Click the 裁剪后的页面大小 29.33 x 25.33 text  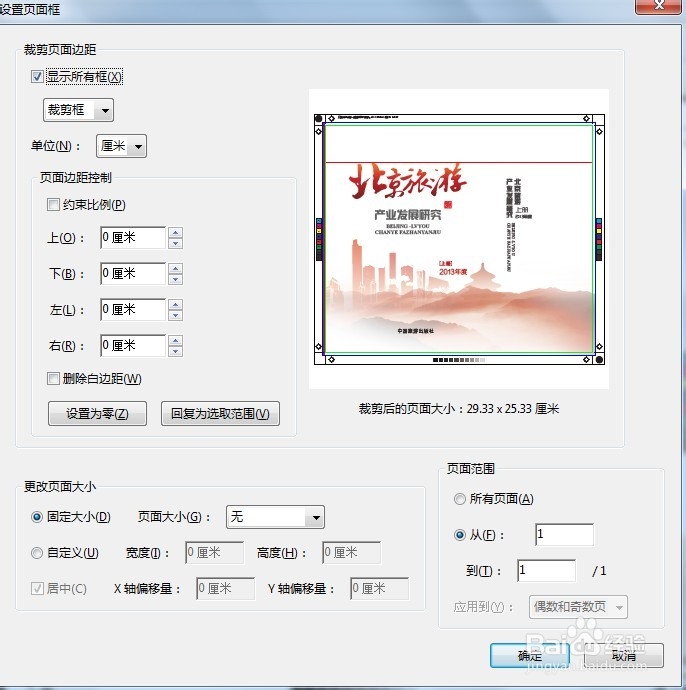coord(459,409)
